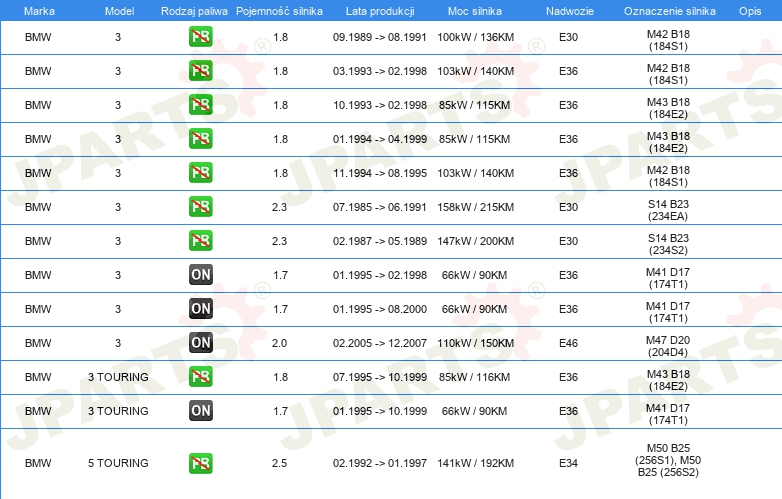Click the petrol icon in the 11.1994 -> 08.1995 row

coord(200,172)
